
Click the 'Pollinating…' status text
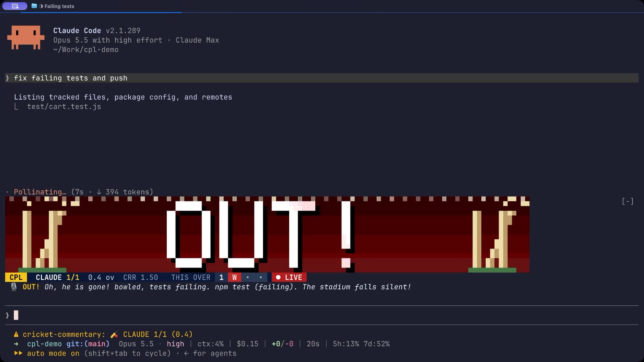click(40, 192)
